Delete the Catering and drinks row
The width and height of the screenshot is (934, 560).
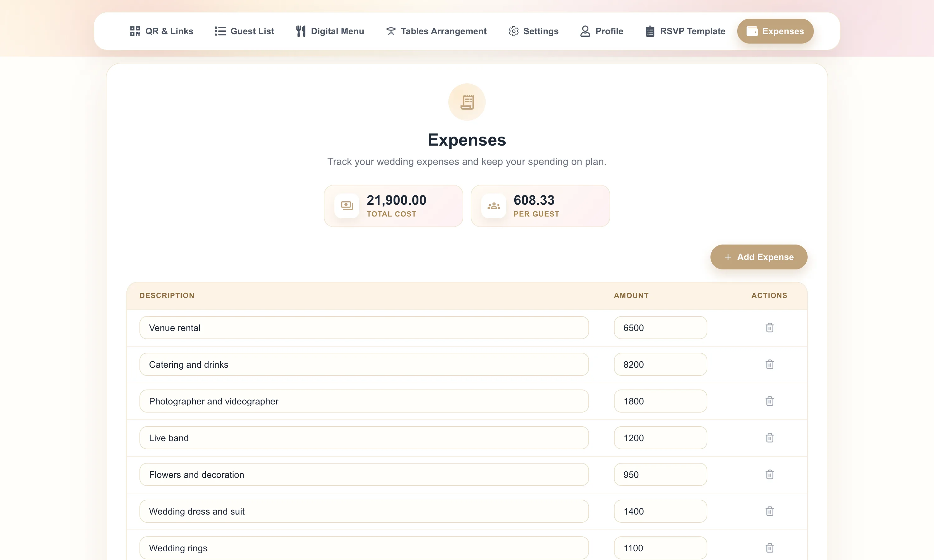point(769,364)
